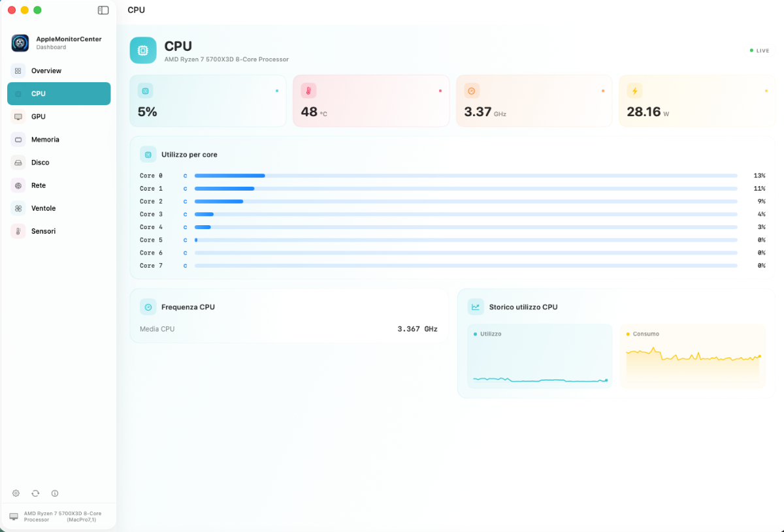
Task: Click the LIVE status indicator
Action: click(759, 50)
